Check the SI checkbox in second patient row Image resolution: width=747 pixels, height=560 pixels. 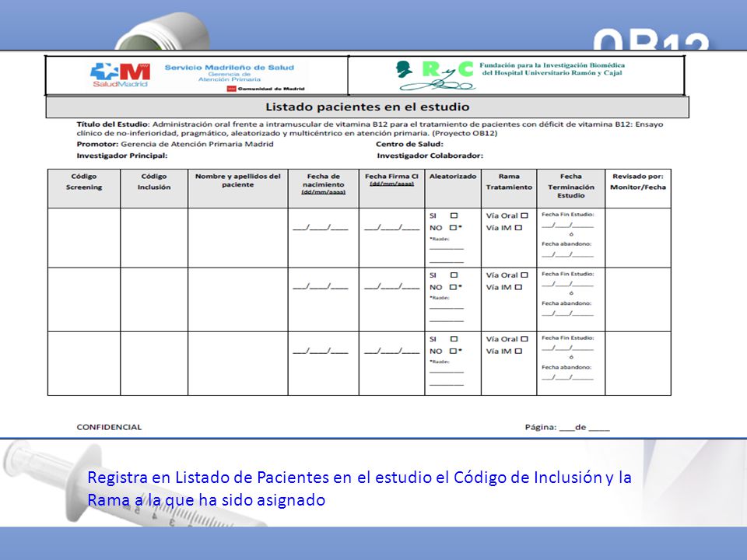coord(454,275)
